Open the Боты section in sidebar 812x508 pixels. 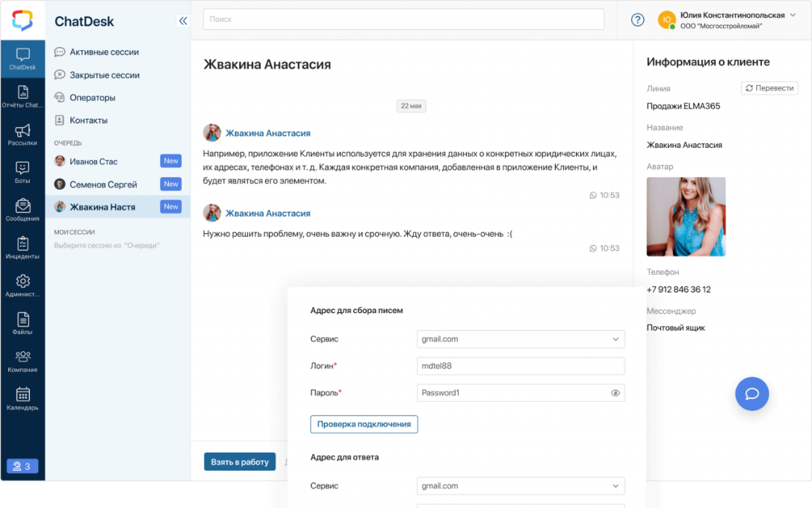(x=22, y=172)
